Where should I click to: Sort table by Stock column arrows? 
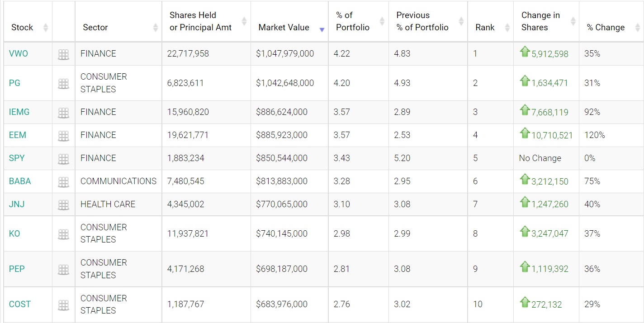45,28
